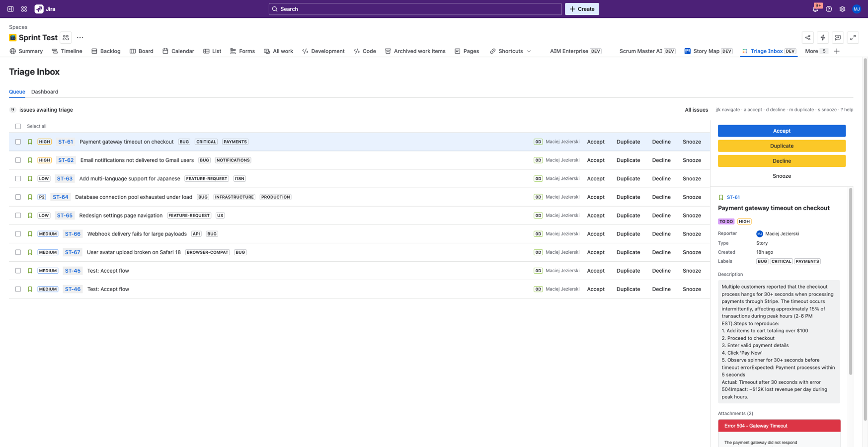Select the checkbox for ST-62

[18, 160]
